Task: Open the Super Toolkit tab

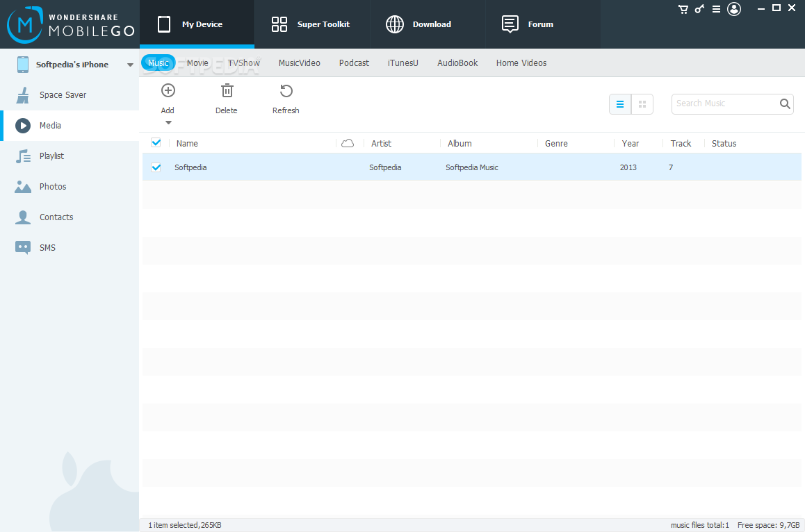Action: (312, 24)
